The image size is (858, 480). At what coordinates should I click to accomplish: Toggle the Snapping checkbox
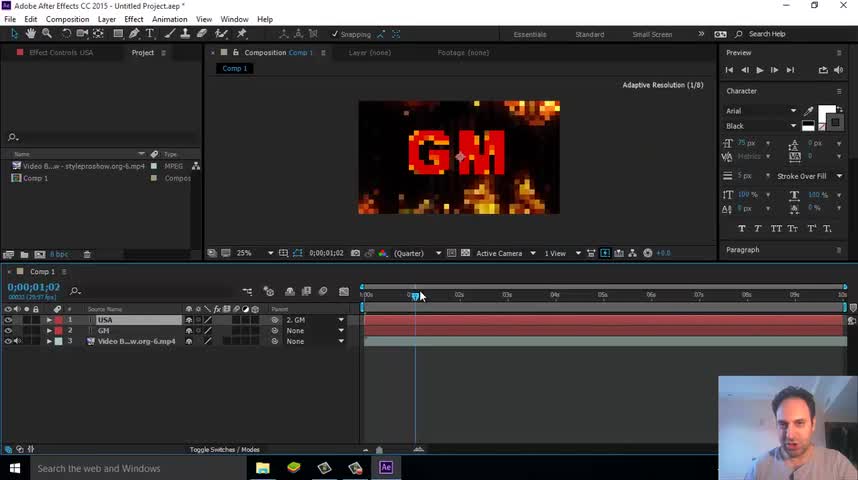[x=335, y=34]
